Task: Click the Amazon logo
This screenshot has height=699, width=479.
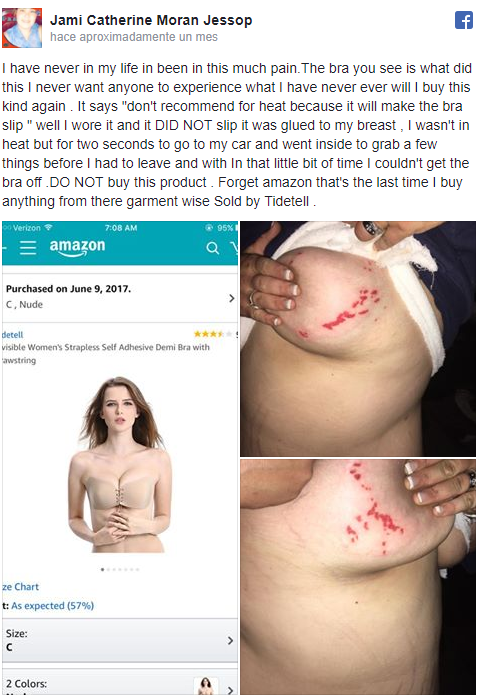Action: click(x=77, y=247)
